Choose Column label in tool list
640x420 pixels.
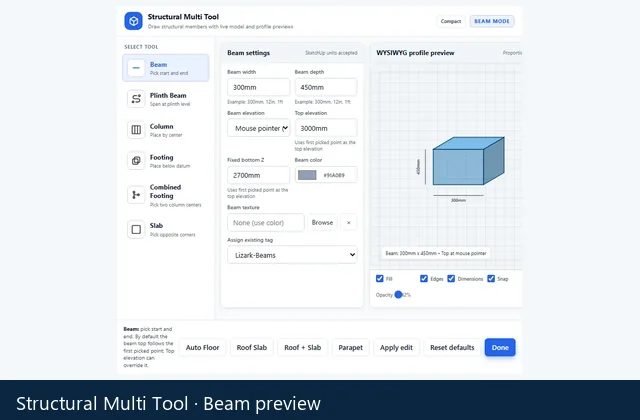coord(161,127)
